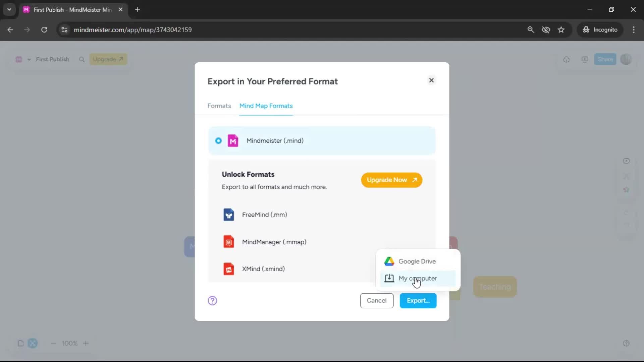Switch to the Formats tab

point(219,106)
